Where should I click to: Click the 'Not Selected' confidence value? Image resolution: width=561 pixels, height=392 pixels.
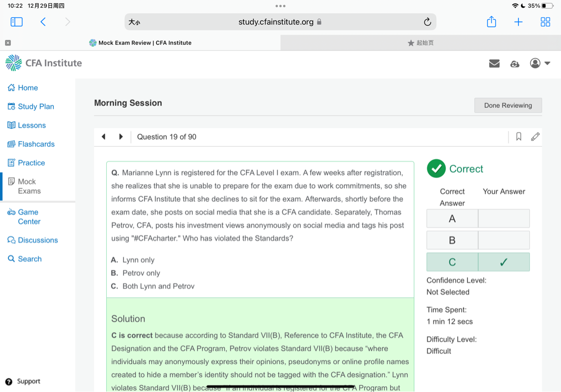(448, 292)
